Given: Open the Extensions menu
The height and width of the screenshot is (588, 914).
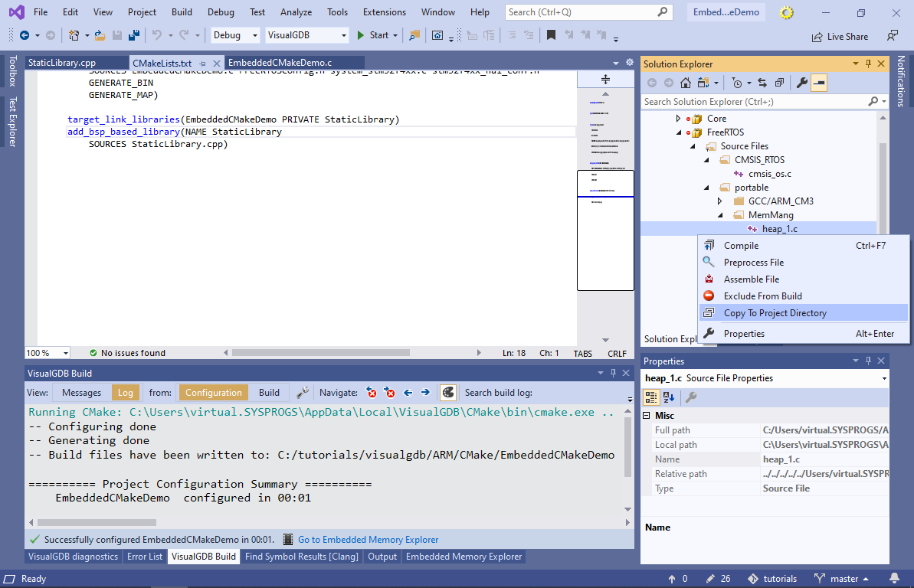Looking at the screenshot, I should click(x=385, y=12).
